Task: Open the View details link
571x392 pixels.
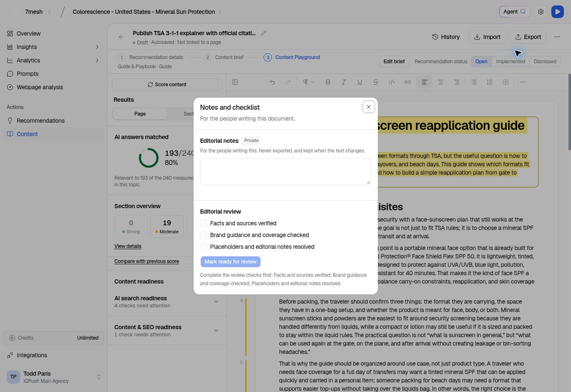Action: 128,246
